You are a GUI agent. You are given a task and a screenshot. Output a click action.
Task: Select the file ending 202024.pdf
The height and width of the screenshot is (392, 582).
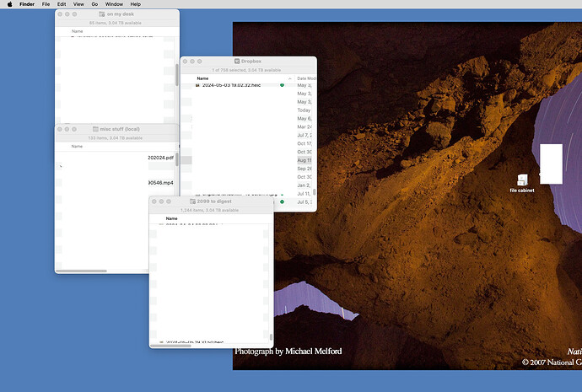(x=161, y=158)
